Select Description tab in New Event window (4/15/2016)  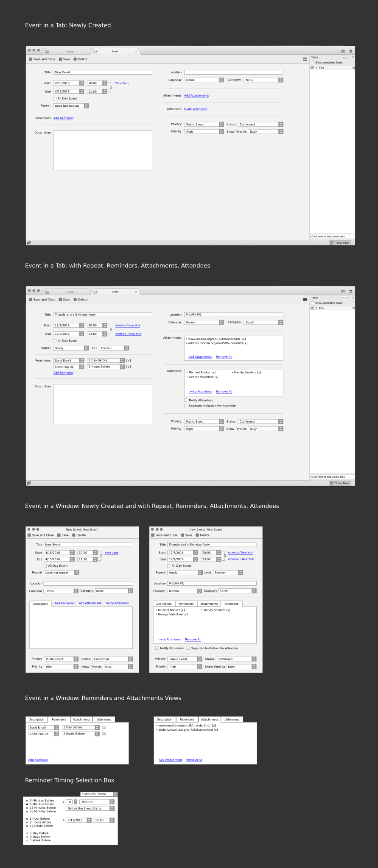40,604
